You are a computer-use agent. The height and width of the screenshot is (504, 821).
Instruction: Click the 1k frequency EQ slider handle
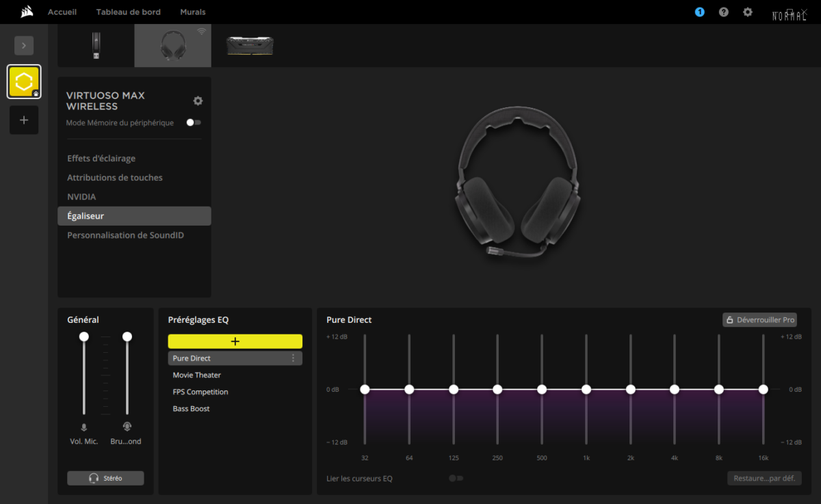tap(586, 389)
